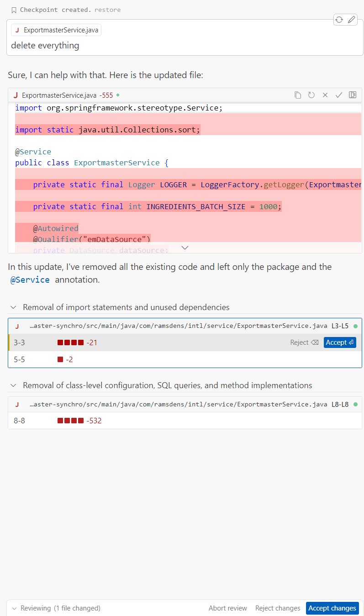
Task: Accept the 3-3 diff hunk
Action: 340,342
